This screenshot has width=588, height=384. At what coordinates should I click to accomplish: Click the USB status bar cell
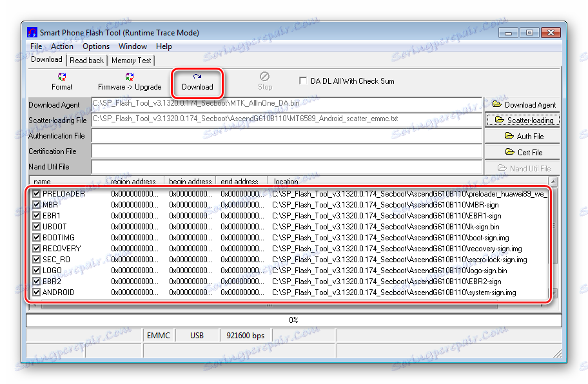click(197, 335)
